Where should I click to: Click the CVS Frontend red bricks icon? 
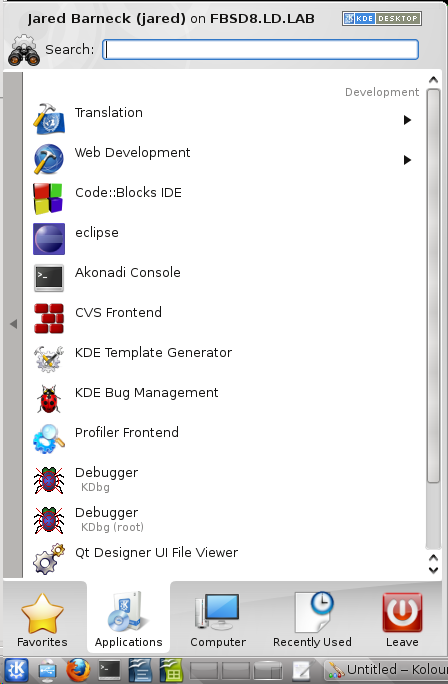click(x=49, y=318)
